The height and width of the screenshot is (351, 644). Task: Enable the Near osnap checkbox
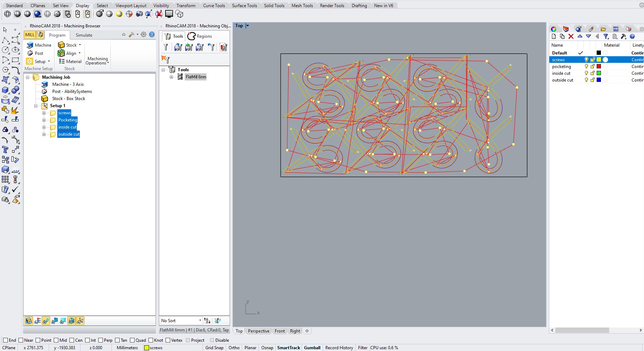[21, 340]
